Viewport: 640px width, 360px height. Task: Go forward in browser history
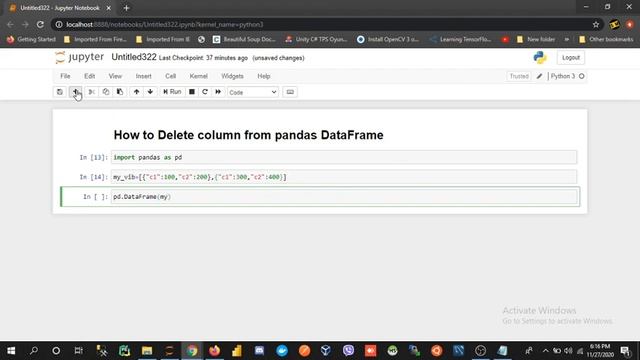coord(25,24)
